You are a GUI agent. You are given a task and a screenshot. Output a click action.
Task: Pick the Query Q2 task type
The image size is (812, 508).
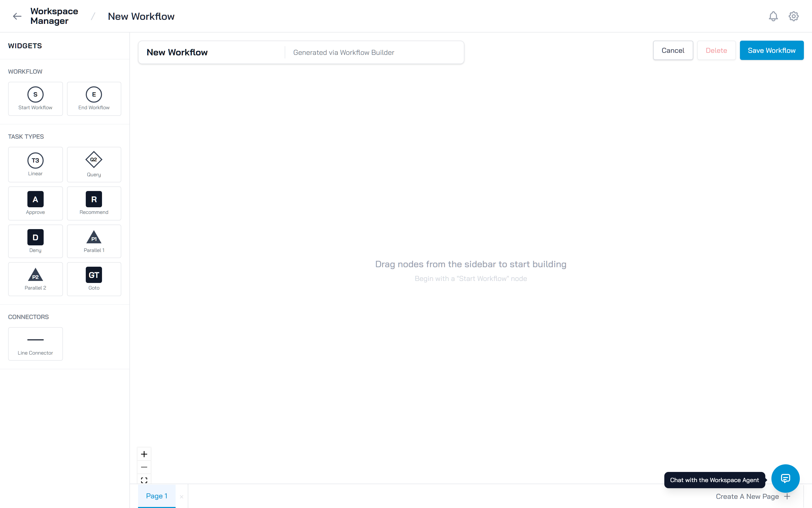pos(94,165)
